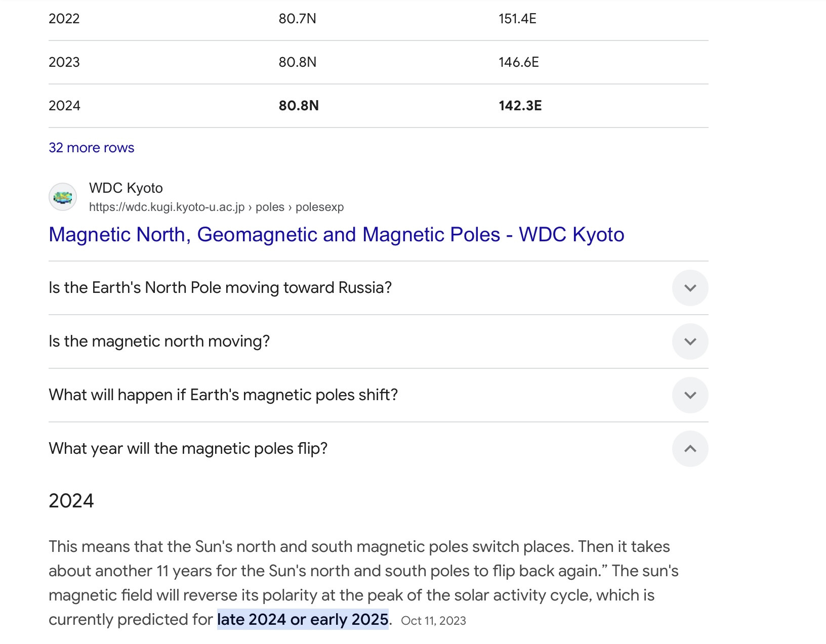Expand the Earth's magnetic poles shift chevron
The height and width of the screenshot is (644, 826).
690,395
